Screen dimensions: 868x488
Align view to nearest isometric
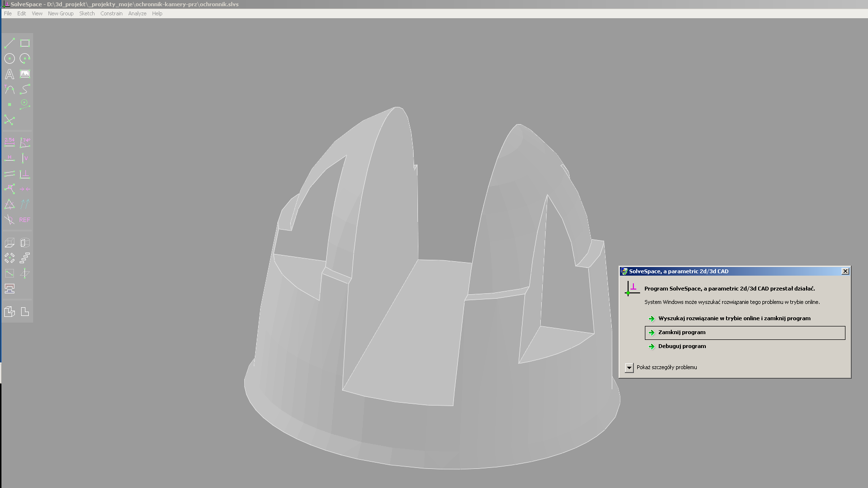(10, 312)
